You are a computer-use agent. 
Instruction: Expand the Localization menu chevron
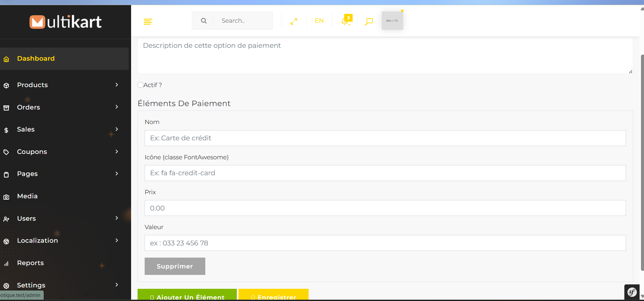point(117,240)
